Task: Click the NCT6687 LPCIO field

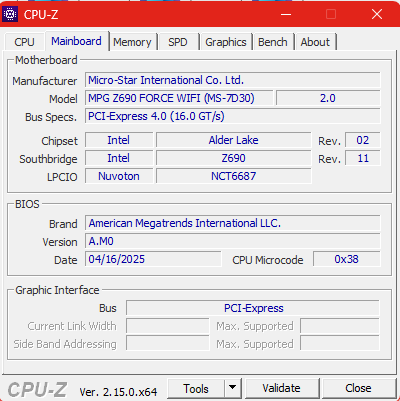Action: 233,176
